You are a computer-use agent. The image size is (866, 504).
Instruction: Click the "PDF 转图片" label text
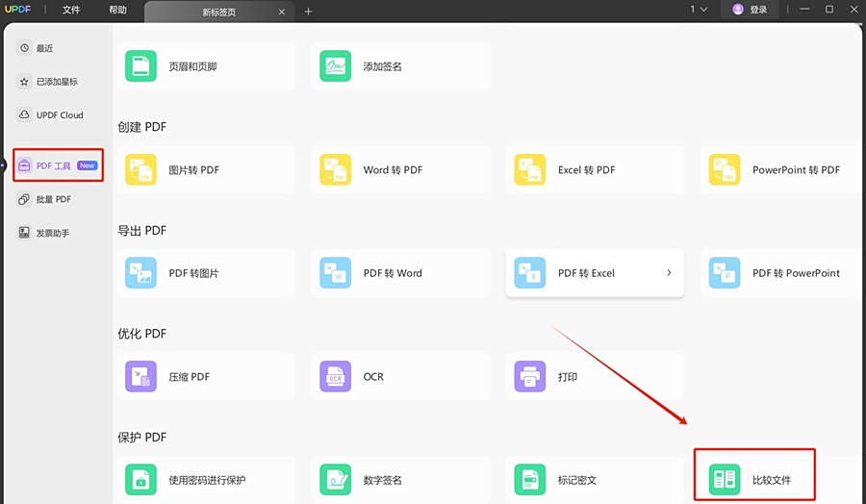[x=193, y=273]
